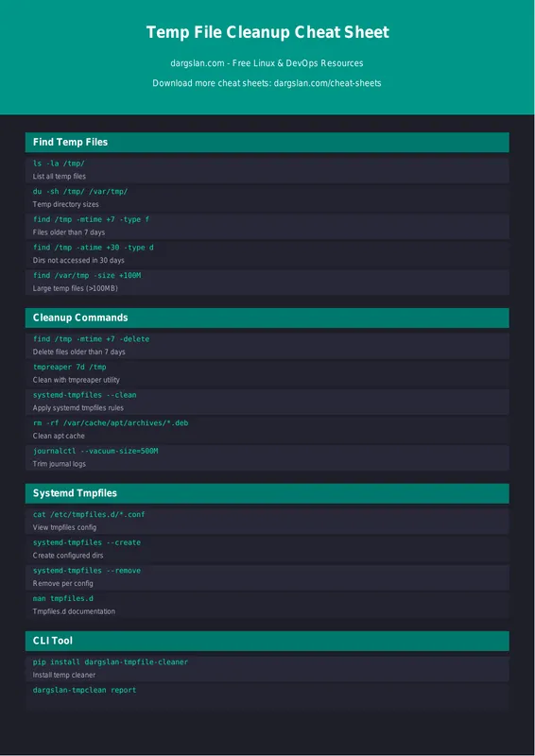
Task: Select the tmpreaper 7d /tmp command
Action: pyautogui.click(x=69, y=367)
